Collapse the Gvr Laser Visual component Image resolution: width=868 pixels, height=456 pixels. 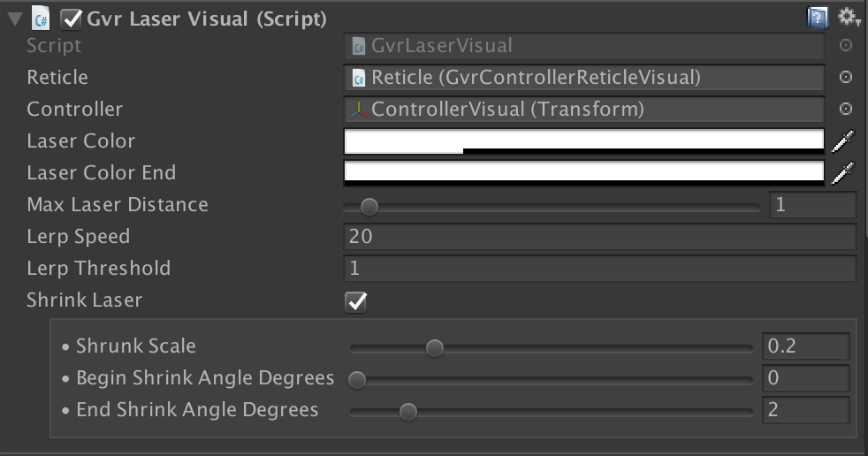(x=13, y=19)
